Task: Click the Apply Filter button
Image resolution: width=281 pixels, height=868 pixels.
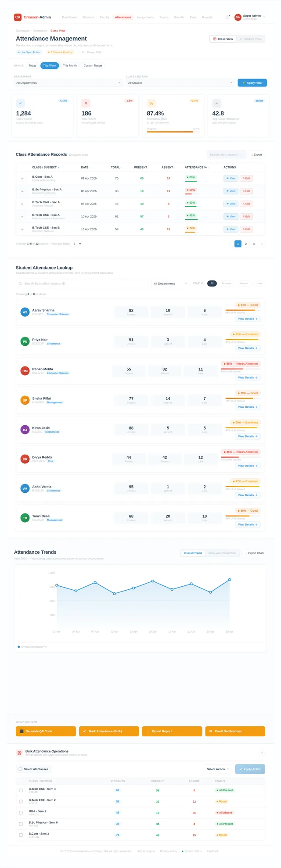Action: point(252,82)
